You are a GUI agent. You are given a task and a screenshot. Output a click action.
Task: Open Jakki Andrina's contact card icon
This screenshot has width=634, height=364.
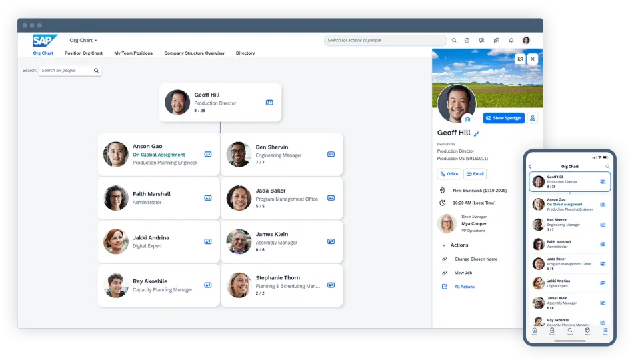coord(208,241)
